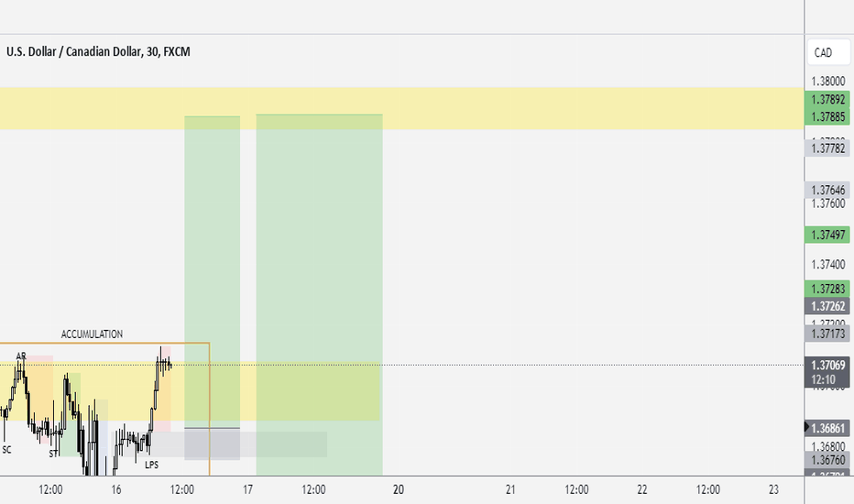Select the wide green long position box
The image size is (854, 504).
[319, 294]
